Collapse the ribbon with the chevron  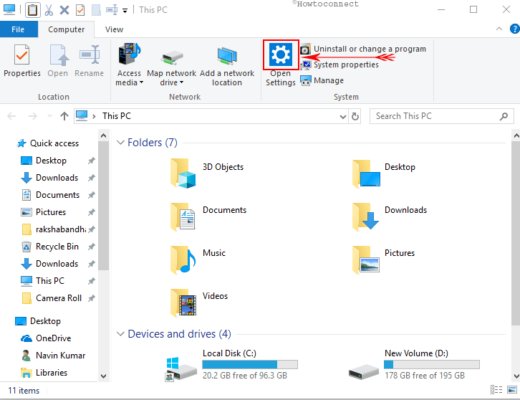click(x=499, y=29)
